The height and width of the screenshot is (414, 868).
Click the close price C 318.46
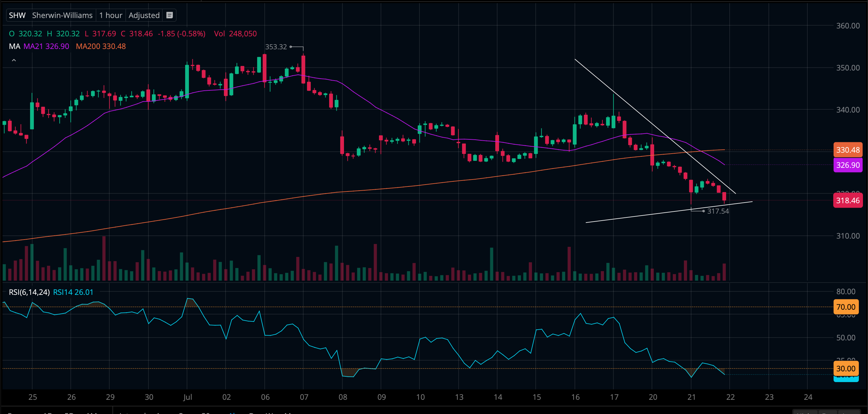[x=137, y=34]
